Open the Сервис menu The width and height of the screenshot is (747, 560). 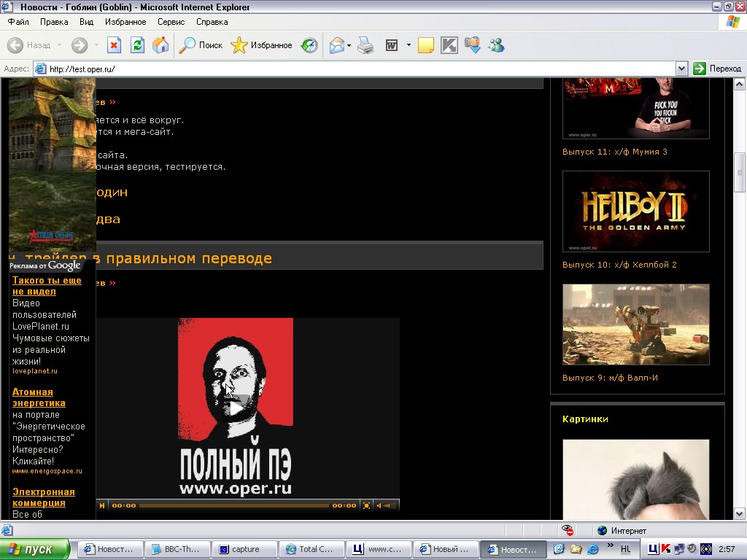(171, 22)
